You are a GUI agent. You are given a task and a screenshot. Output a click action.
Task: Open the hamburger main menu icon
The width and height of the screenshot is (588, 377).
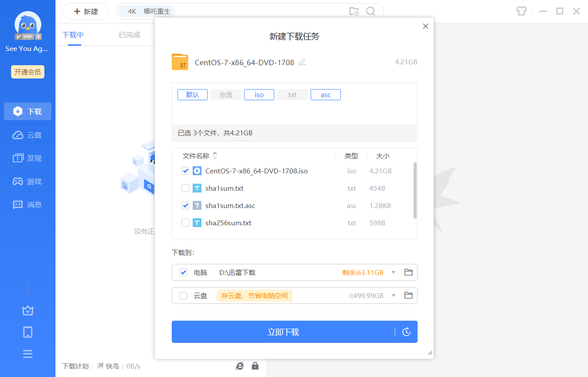coord(28,354)
